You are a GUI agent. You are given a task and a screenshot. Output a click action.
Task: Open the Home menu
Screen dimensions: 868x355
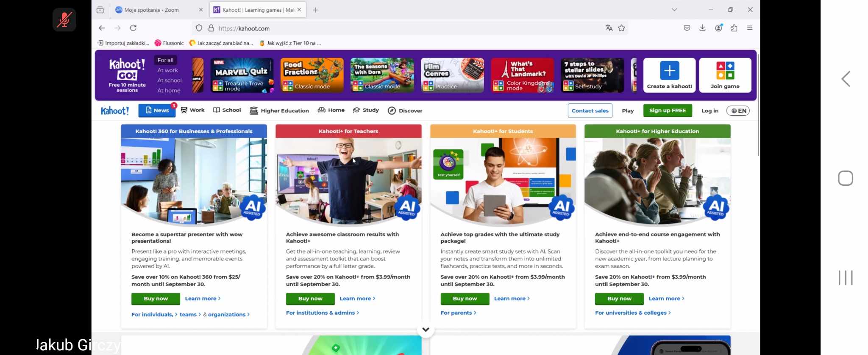[x=331, y=110]
